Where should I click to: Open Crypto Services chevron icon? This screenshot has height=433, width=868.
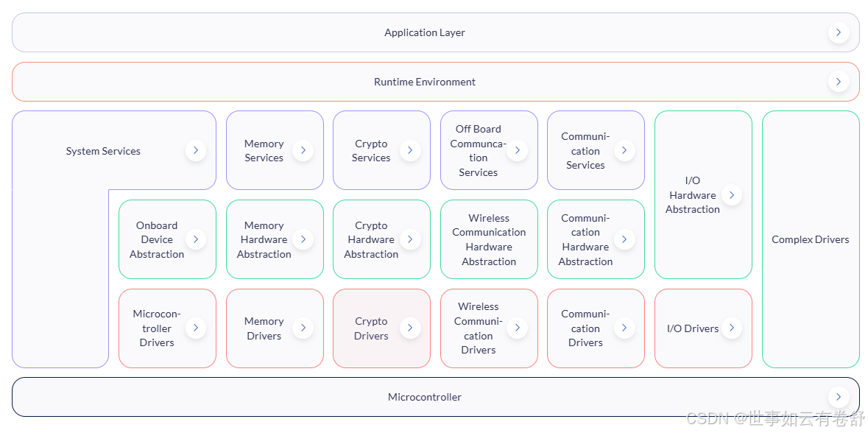point(410,150)
